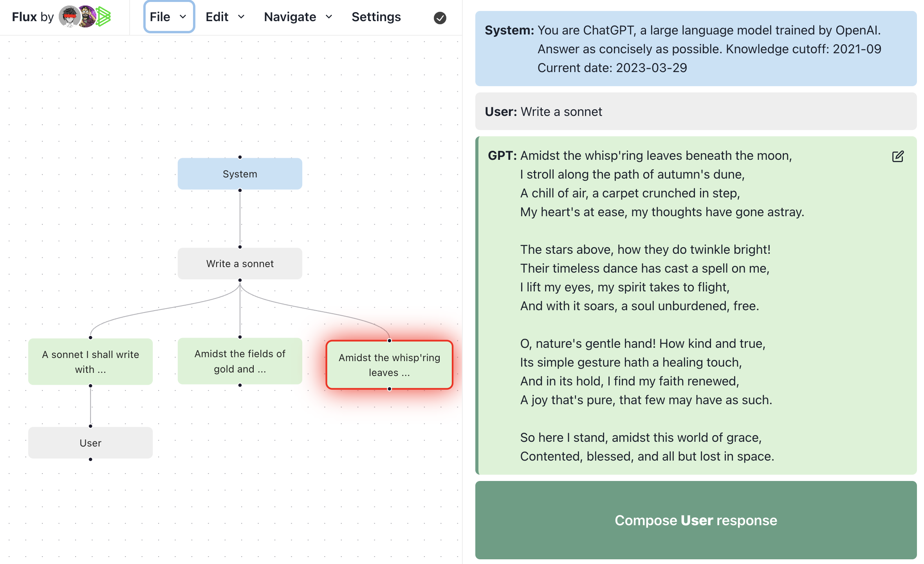This screenshot has width=924, height=564.
Task: Click the checkmark status icon in toolbar
Action: pyautogui.click(x=440, y=18)
